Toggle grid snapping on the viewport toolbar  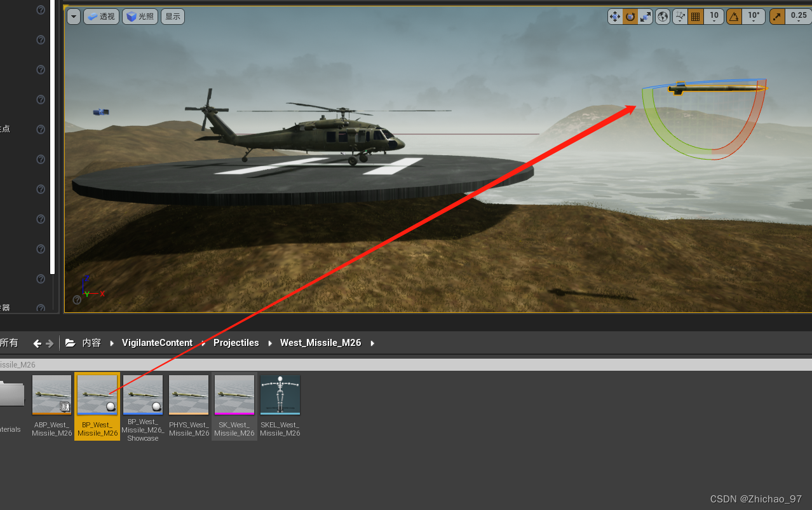(x=695, y=16)
